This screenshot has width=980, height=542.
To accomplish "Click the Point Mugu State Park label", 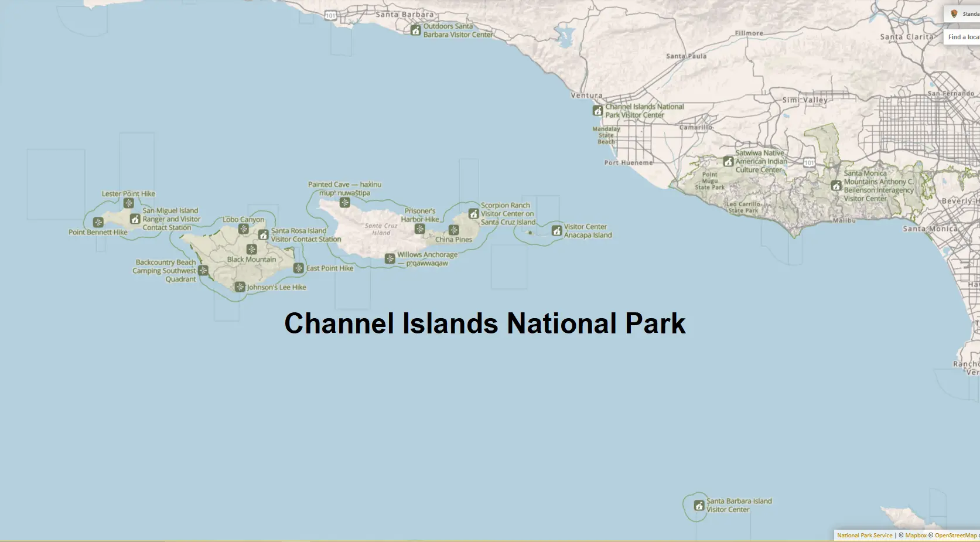I will (710, 181).
